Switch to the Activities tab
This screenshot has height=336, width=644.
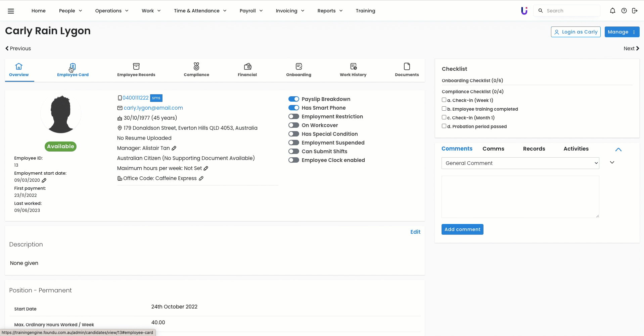pos(576,149)
